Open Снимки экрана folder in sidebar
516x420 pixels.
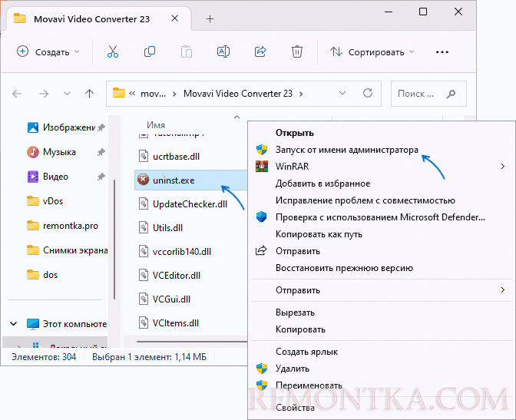coord(67,250)
